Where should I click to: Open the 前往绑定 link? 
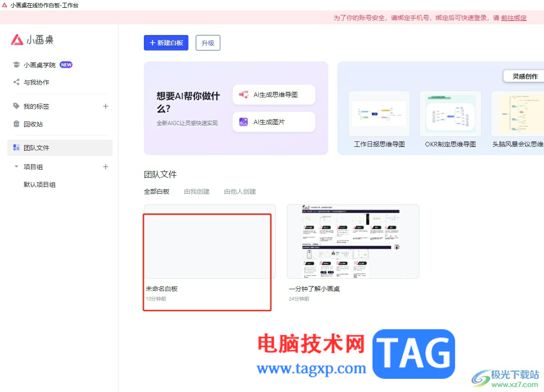coord(514,18)
